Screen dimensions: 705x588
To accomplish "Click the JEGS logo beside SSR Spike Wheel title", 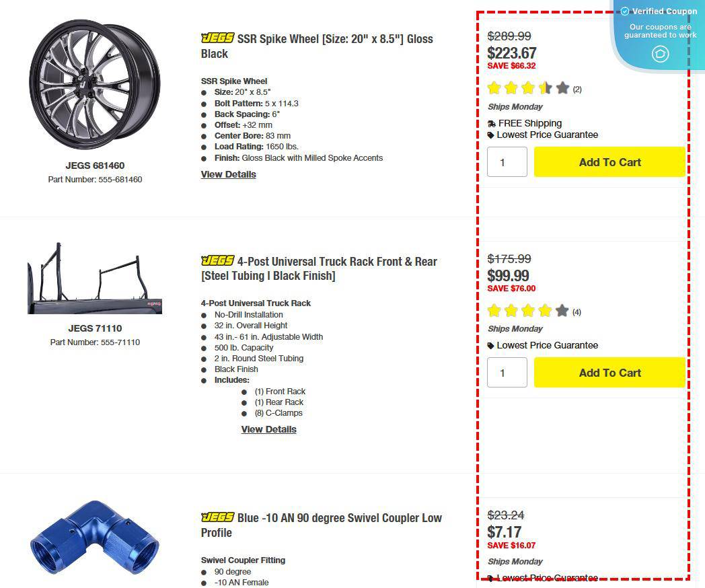I will pos(217,38).
